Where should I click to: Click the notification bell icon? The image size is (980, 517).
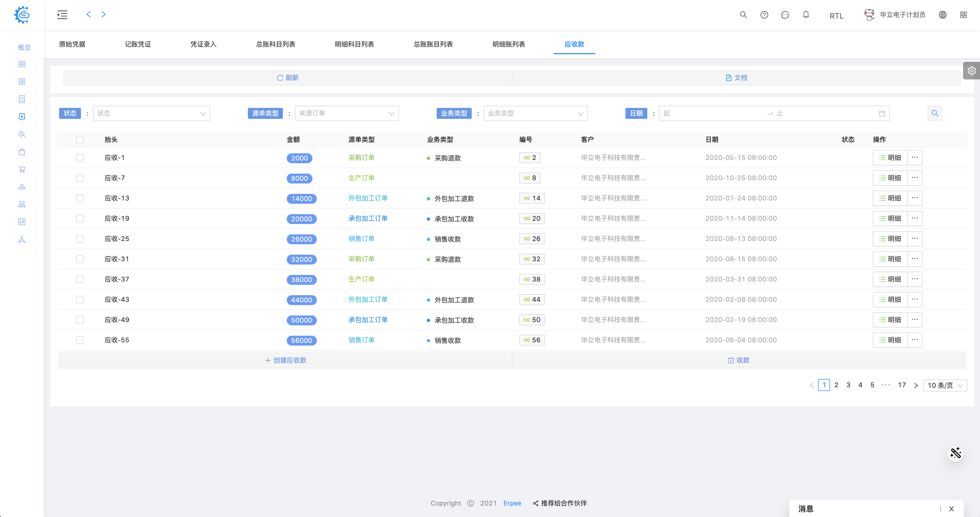[806, 15]
